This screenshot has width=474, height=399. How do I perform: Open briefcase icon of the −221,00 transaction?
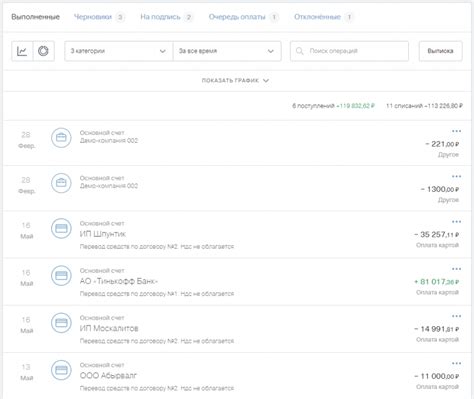[61, 137]
